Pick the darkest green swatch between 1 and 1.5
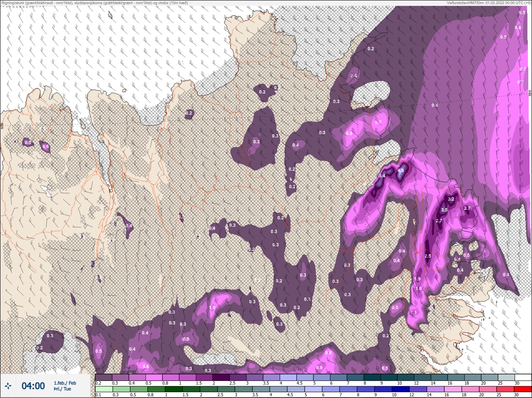The height and width of the screenshot is (398, 532). click(x=174, y=389)
